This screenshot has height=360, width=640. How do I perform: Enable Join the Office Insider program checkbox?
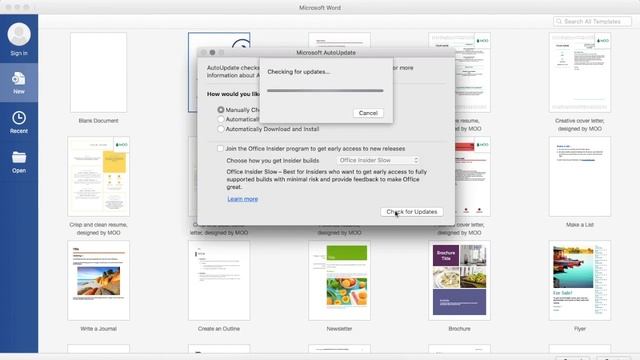tap(220, 149)
